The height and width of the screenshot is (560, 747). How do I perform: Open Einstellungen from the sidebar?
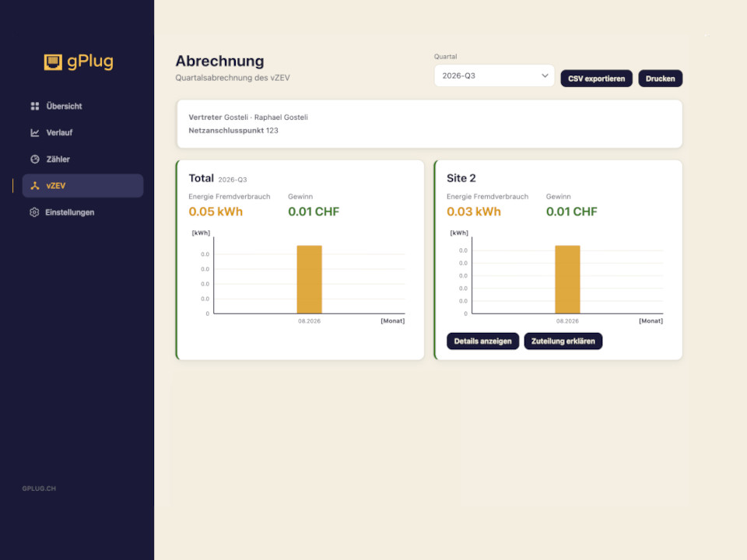[82, 212]
